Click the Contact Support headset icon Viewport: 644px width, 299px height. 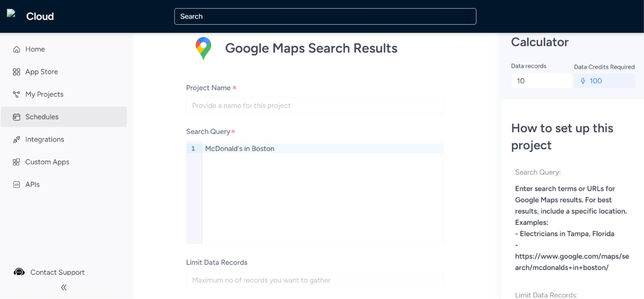[19, 272]
